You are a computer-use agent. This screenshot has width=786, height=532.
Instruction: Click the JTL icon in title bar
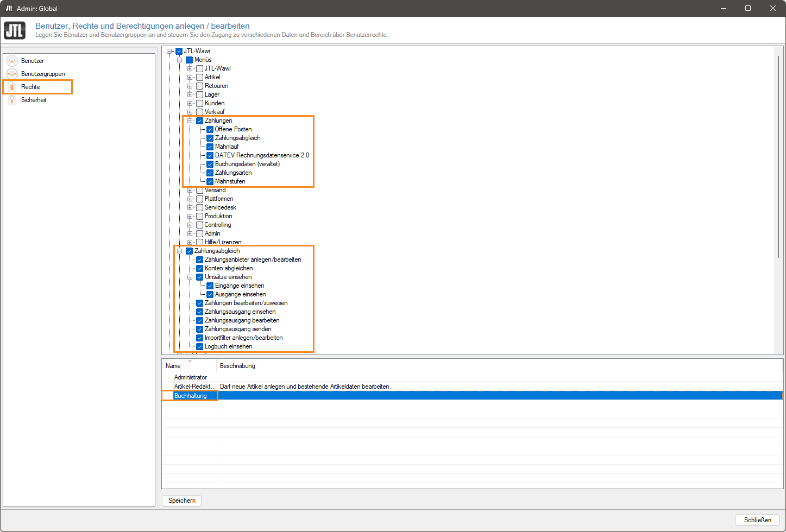click(9, 8)
